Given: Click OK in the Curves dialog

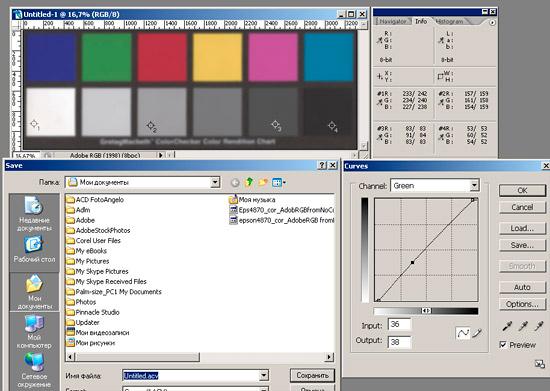Looking at the screenshot, I should (522, 190).
